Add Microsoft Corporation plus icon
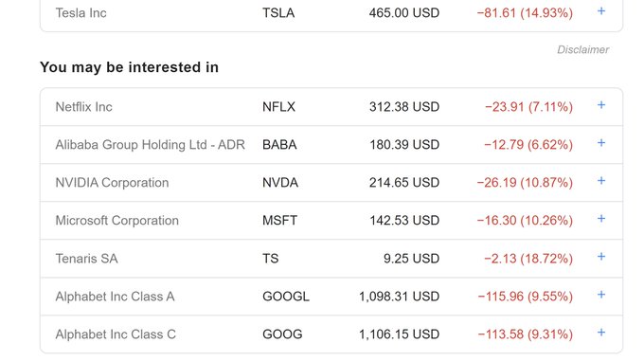The width and height of the screenshot is (644, 361). (600, 219)
